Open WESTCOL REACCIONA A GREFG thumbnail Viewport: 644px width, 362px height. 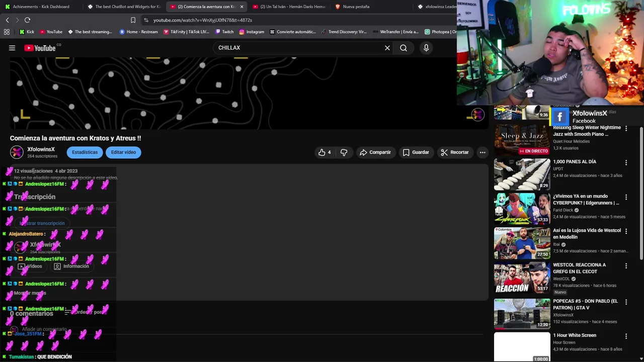(522, 278)
